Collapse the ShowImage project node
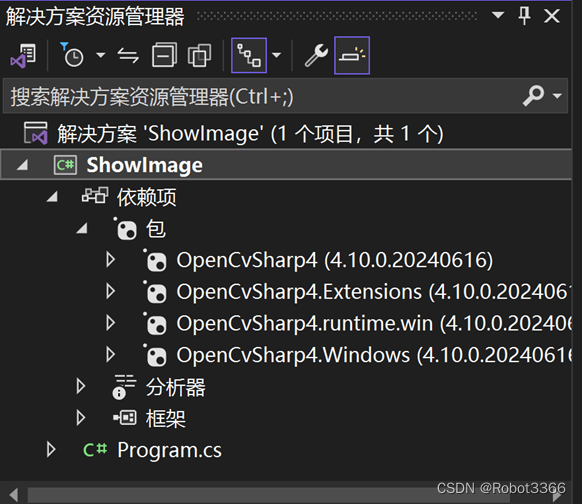This screenshot has height=504, width=582. [22, 165]
